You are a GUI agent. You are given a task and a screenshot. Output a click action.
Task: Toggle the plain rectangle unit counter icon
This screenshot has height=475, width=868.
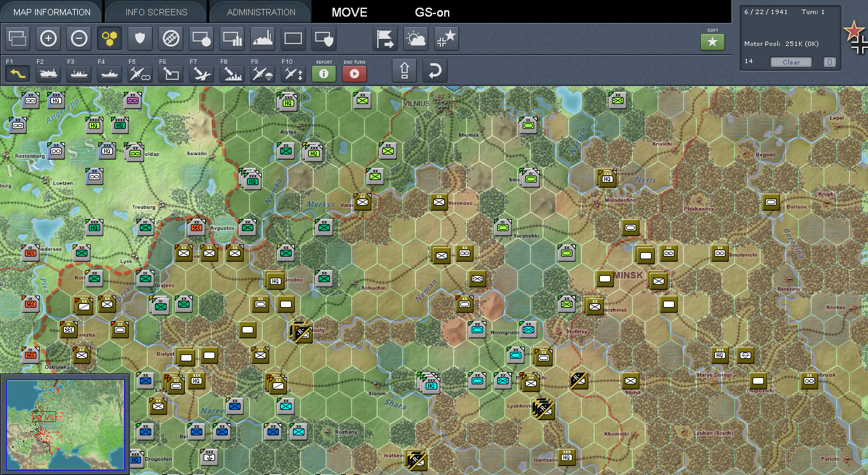click(x=293, y=39)
